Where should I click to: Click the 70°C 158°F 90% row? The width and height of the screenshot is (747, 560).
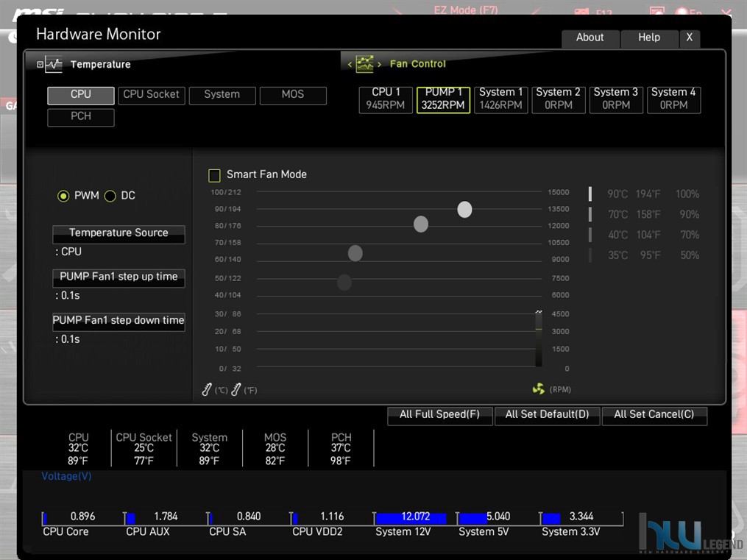coord(644,214)
